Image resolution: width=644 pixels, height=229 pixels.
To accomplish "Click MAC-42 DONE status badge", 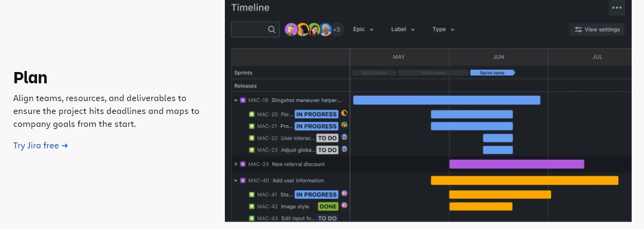I will click(328, 206).
